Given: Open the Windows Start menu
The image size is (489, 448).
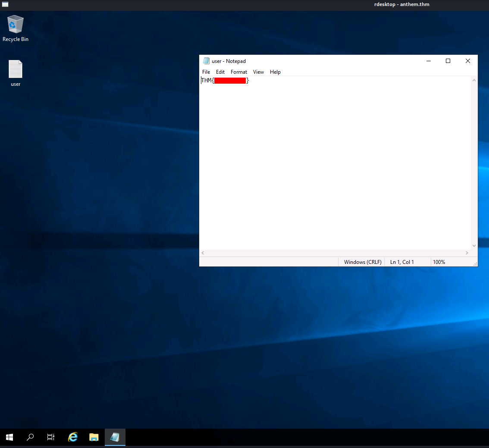Looking at the screenshot, I should (x=9, y=437).
